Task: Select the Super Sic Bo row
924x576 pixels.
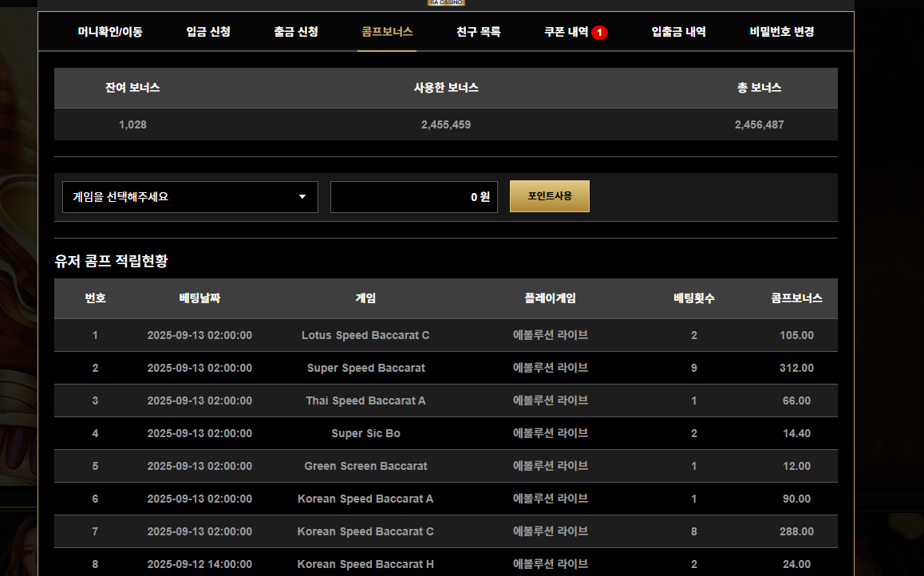Action: click(x=445, y=433)
